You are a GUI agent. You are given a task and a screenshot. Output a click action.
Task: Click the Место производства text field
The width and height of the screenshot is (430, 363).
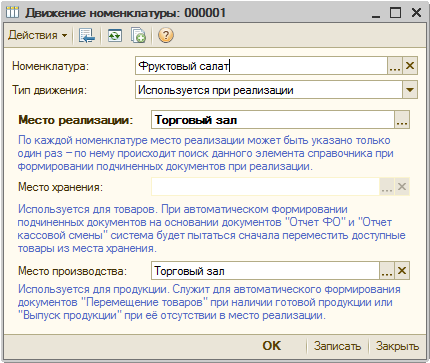pos(265,271)
